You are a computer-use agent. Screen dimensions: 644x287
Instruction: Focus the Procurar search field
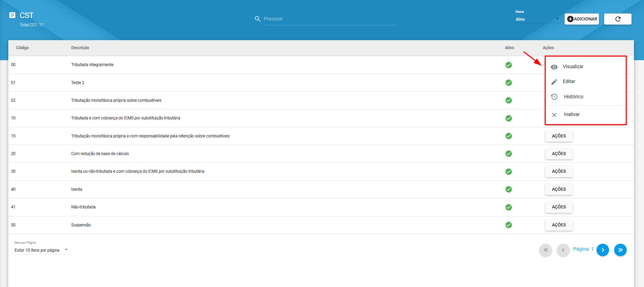tap(330, 19)
